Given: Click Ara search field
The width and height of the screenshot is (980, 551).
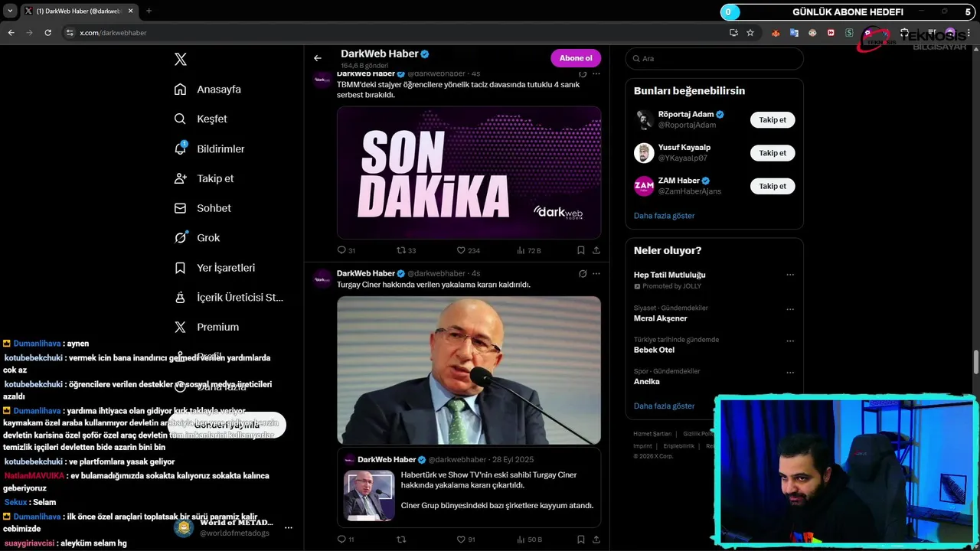Looking at the screenshot, I should pyautogui.click(x=714, y=58).
